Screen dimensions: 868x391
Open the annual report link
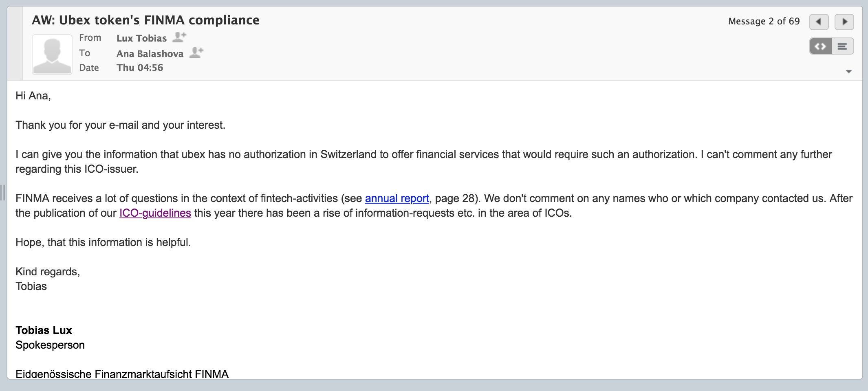(397, 198)
